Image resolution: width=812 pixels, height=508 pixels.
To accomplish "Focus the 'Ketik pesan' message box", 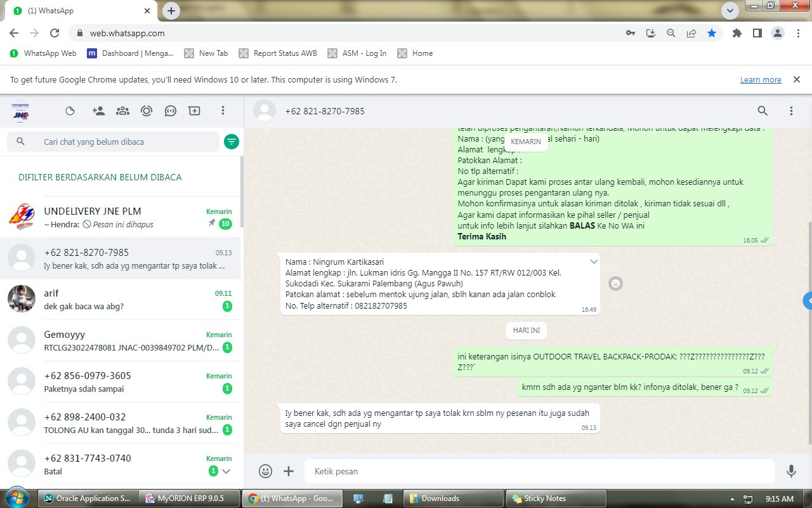I will [x=540, y=471].
